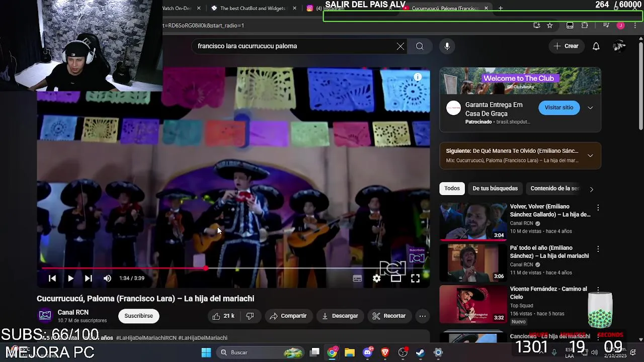644x362 pixels.
Task: Click the red progress scrubber dot
Action: click(x=206, y=268)
